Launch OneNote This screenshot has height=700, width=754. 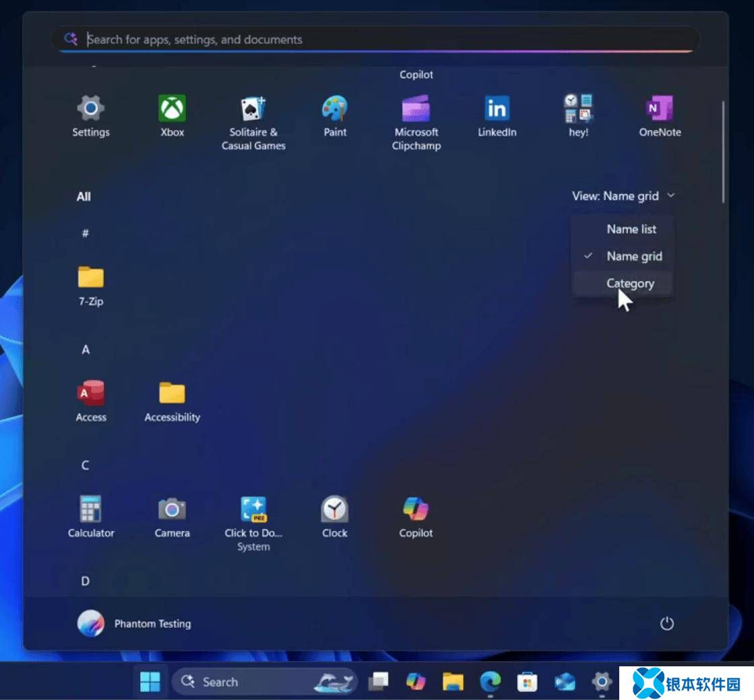click(x=660, y=117)
